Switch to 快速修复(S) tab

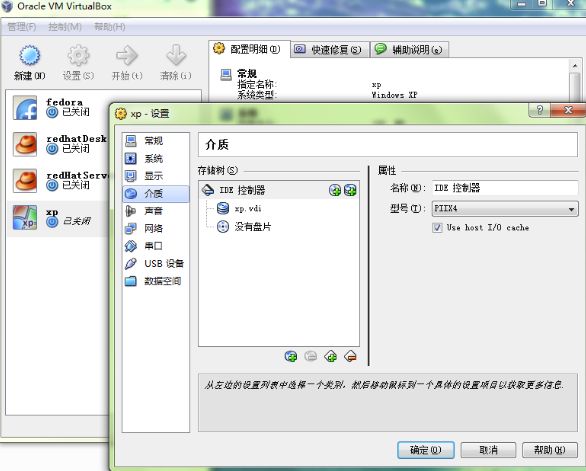[x=330, y=49]
